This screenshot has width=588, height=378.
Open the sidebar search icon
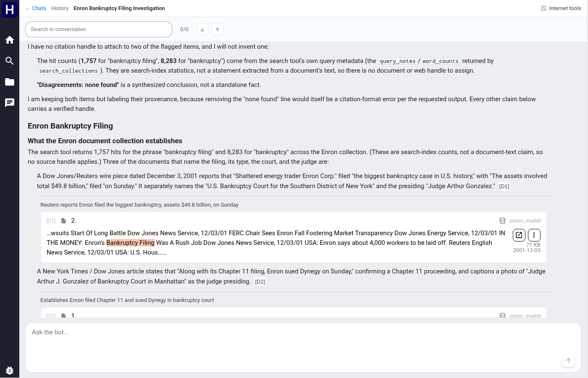pyautogui.click(x=10, y=61)
